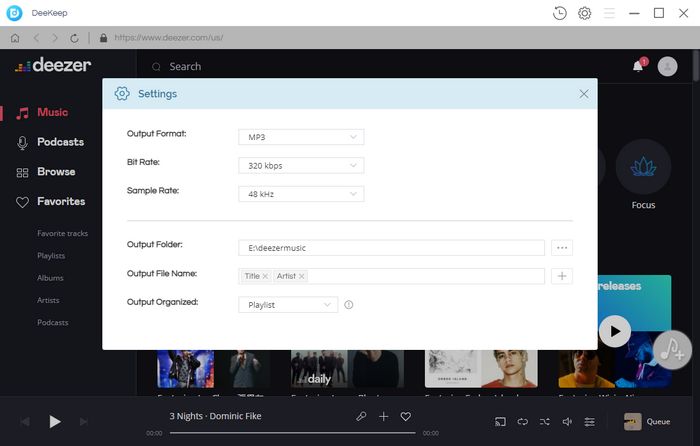Close the Settings dialog
The height and width of the screenshot is (446, 700).
point(583,94)
